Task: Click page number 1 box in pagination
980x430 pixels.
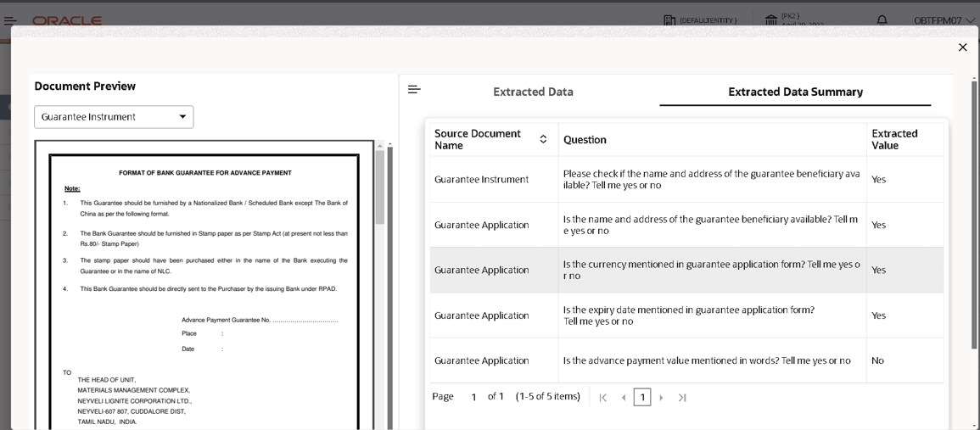Action: click(641, 397)
